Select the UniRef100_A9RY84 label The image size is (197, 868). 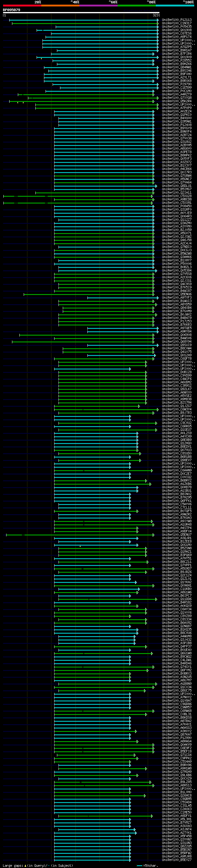click(177, 332)
